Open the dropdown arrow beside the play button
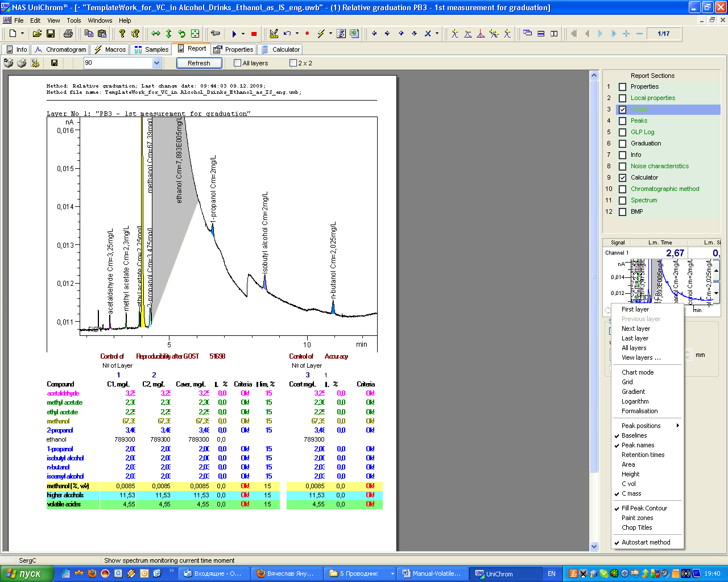 coord(243,34)
